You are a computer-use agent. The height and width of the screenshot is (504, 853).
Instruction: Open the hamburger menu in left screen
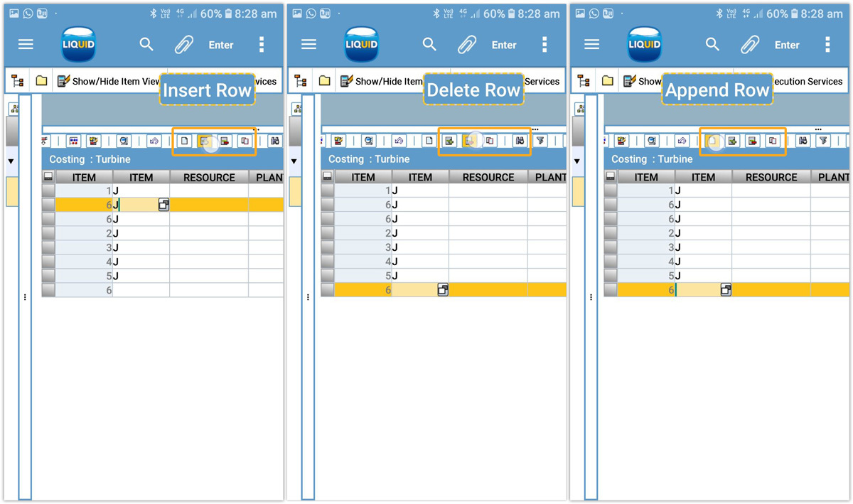coord(26,45)
